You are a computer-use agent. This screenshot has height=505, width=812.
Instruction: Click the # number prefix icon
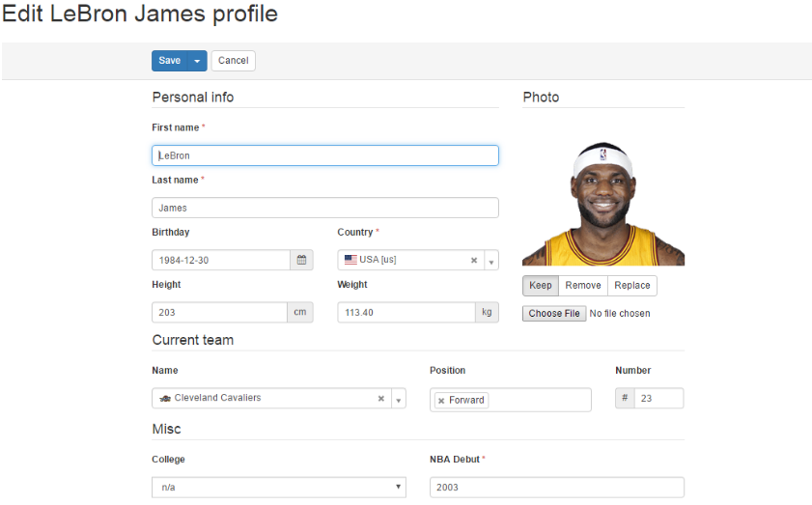[625, 399]
